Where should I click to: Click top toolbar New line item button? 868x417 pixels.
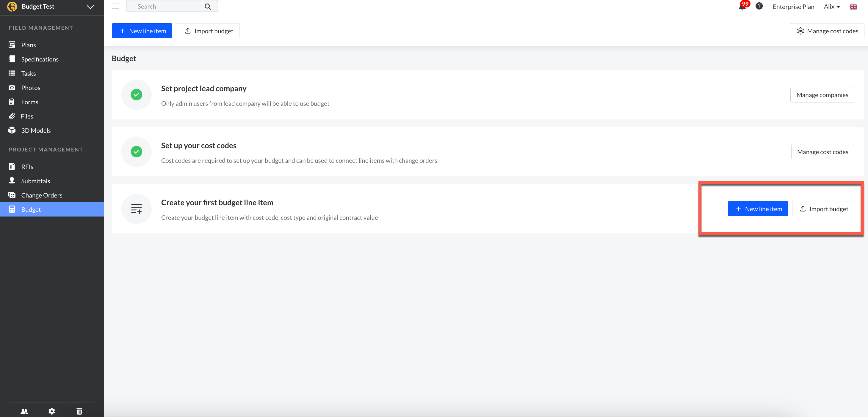pos(142,31)
